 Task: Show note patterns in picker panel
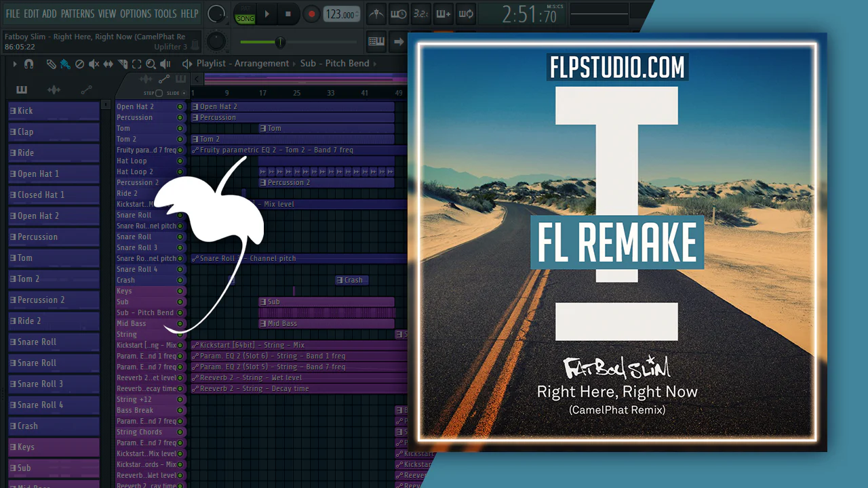pyautogui.click(x=22, y=89)
